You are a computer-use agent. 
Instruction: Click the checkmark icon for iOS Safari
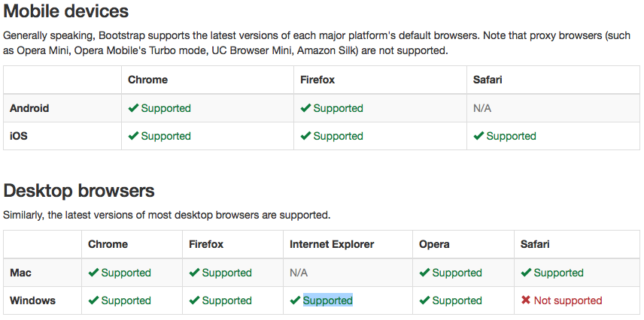(x=478, y=136)
